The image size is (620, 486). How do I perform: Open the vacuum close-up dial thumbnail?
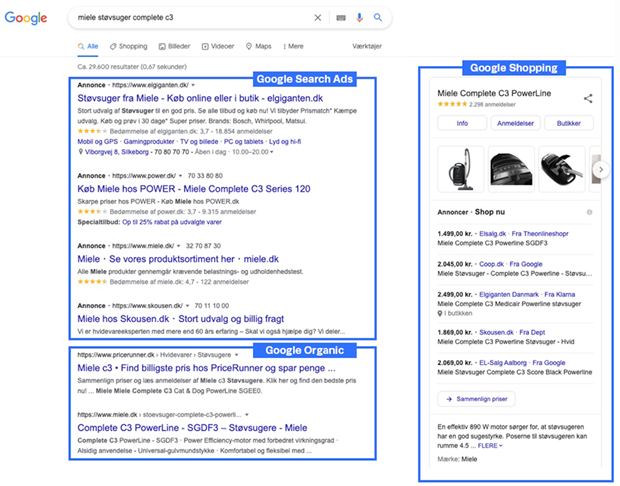coord(511,169)
